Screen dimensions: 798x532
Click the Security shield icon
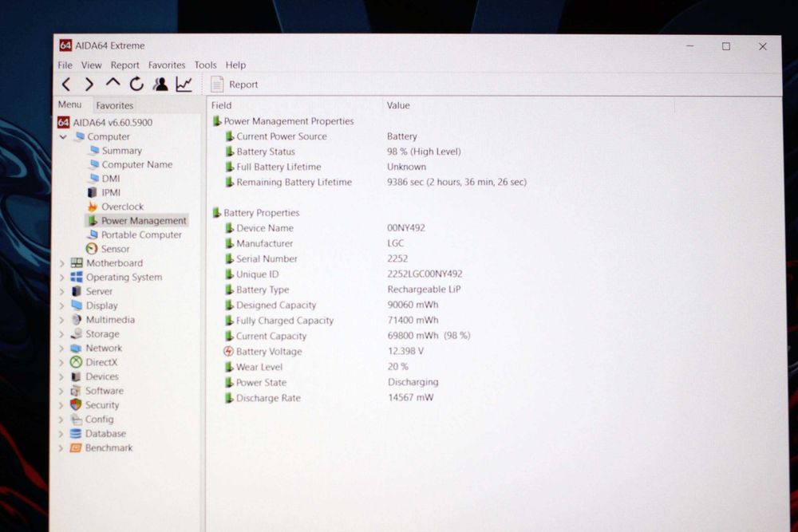(76, 405)
